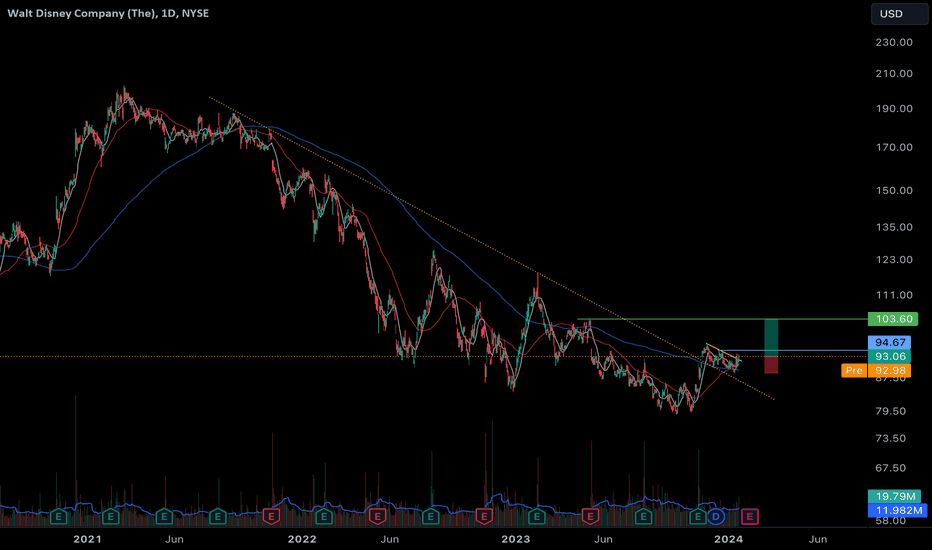Click the 2021 time axis label
Screen dimensions: 932x550
coord(87,539)
